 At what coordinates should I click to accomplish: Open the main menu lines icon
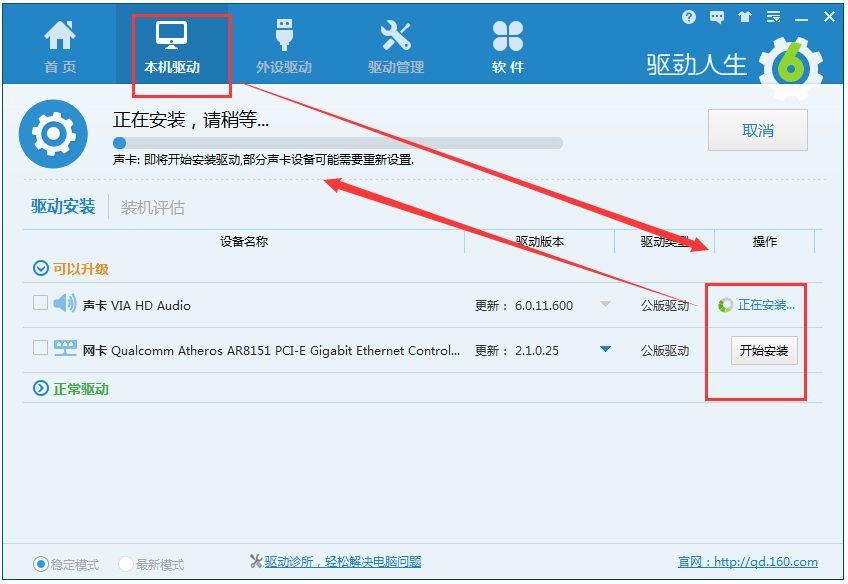(x=773, y=17)
